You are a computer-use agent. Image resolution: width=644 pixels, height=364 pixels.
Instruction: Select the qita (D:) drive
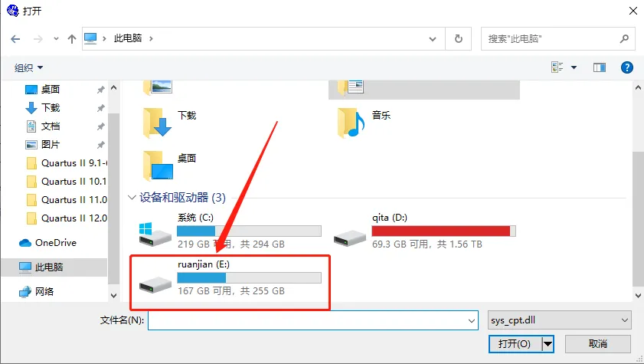click(x=424, y=231)
